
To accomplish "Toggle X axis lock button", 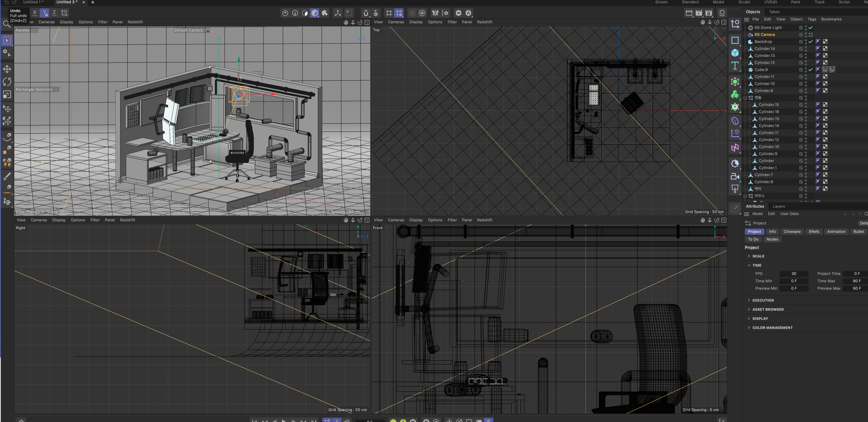I will 34,13.
